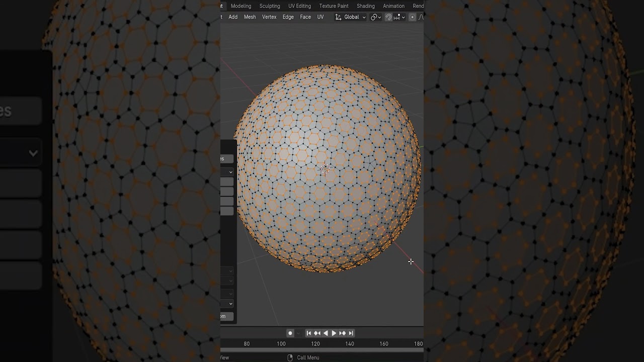Open the Mesh menu
The width and height of the screenshot is (644, 362).
(x=250, y=17)
